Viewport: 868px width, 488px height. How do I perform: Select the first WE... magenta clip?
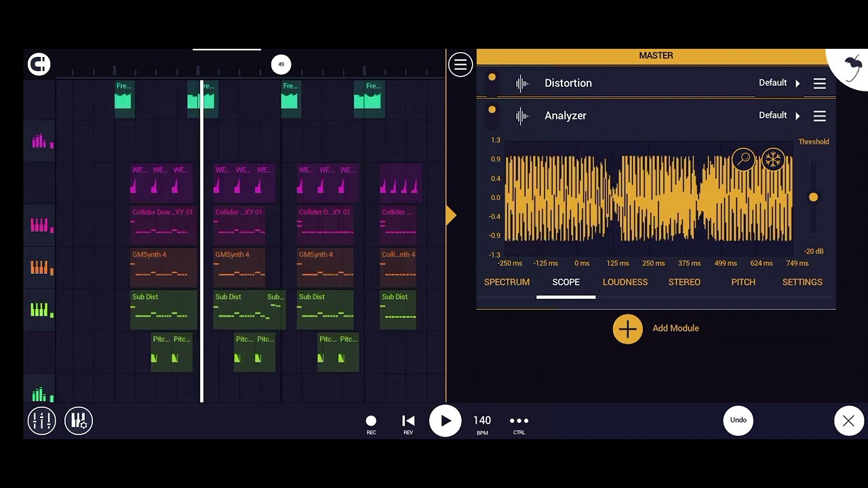point(140,183)
